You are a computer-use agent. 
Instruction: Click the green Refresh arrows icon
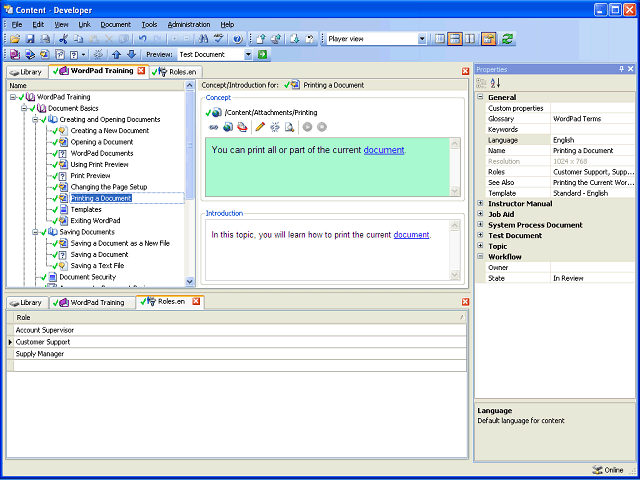(x=507, y=39)
